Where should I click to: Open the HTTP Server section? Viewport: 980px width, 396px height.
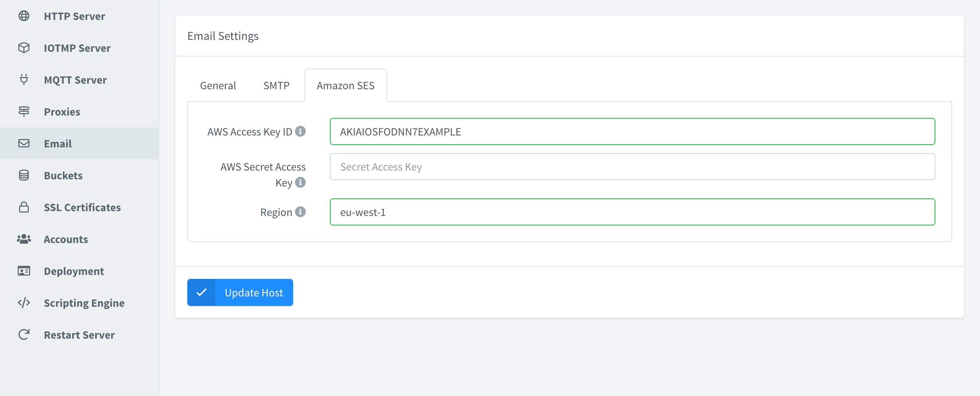80,16
